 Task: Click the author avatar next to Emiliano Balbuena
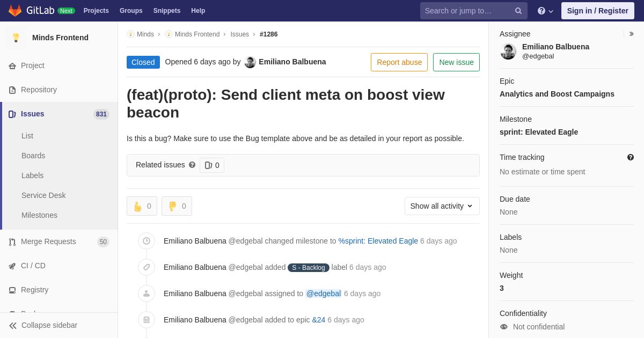[250, 62]
